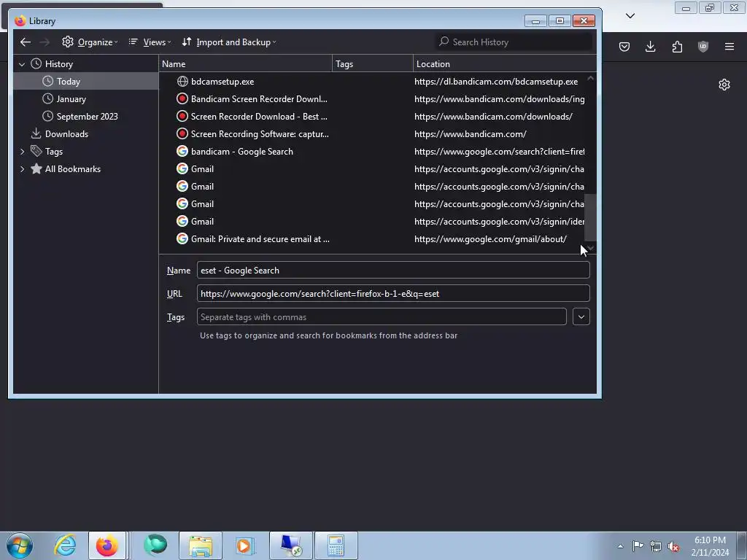Select the bdcamsetup.exe history entry
The height and width of the screenshot is (560, 747).
(x=372, y=82)
